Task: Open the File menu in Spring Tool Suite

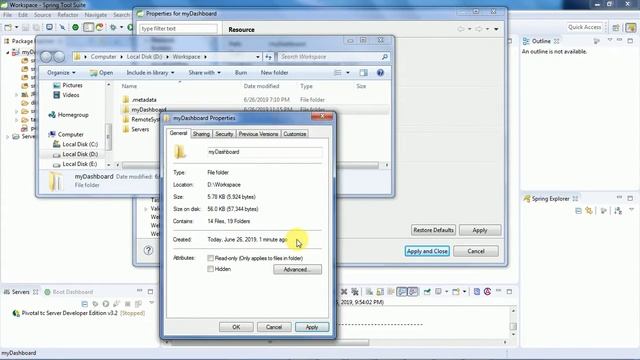Action: (7, 15)
